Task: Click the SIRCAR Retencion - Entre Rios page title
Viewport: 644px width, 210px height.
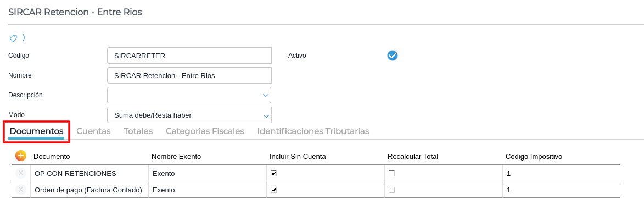Action: (x=75, y=12)
